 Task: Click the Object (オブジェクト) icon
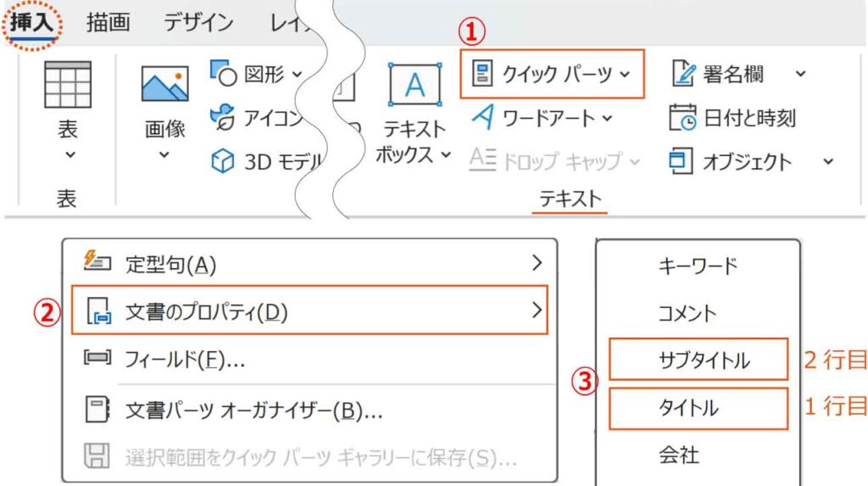click(x=681, y=161)
